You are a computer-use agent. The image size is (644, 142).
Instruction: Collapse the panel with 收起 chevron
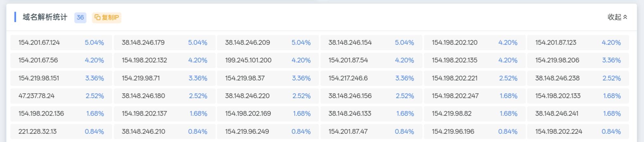tap(617, 17)
